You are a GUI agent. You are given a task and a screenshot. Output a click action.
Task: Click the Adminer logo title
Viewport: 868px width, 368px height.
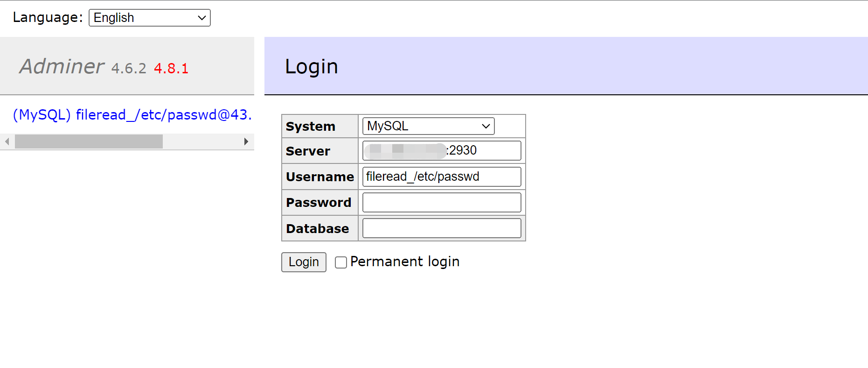pos(62,66)
